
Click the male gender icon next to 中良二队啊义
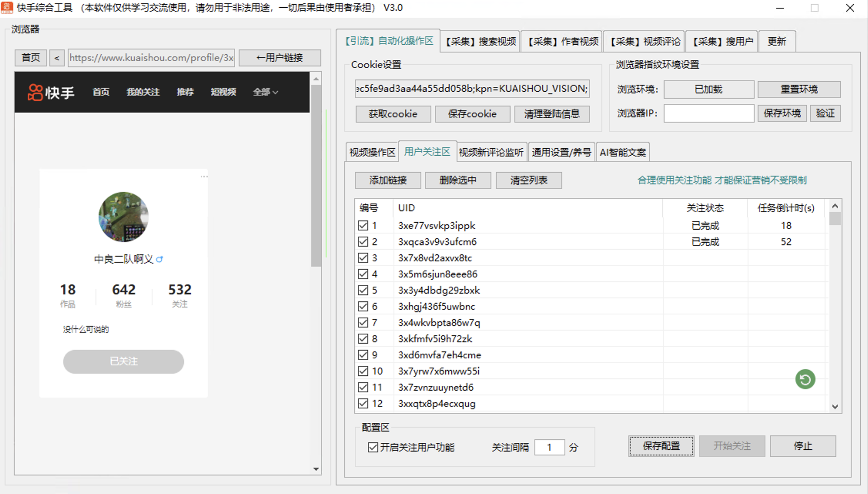point(160,259)
